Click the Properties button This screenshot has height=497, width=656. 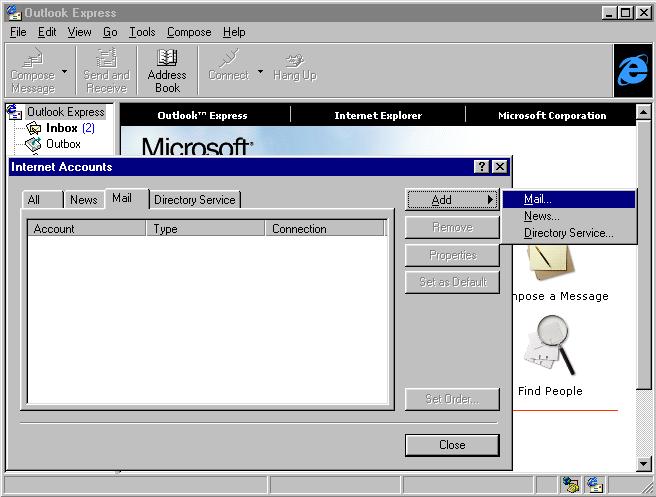tap(452, 255)
